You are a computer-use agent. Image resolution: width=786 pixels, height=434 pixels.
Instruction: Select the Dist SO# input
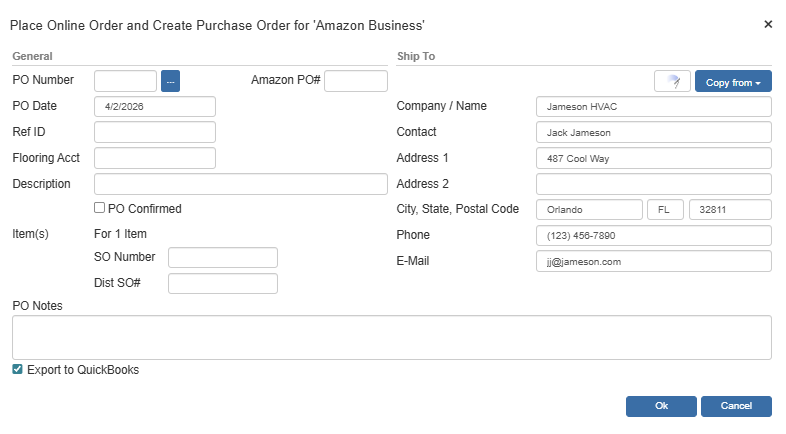tap(222, 284)
